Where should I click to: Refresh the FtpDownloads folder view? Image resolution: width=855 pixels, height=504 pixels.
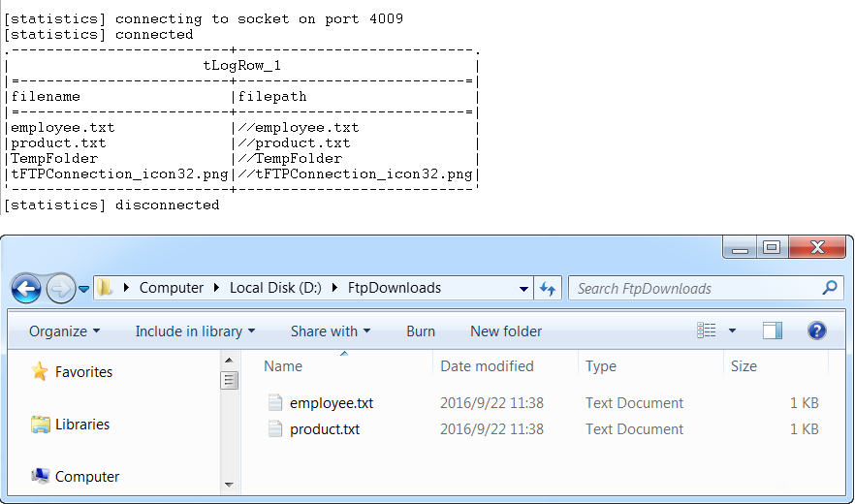pos(548,288)
